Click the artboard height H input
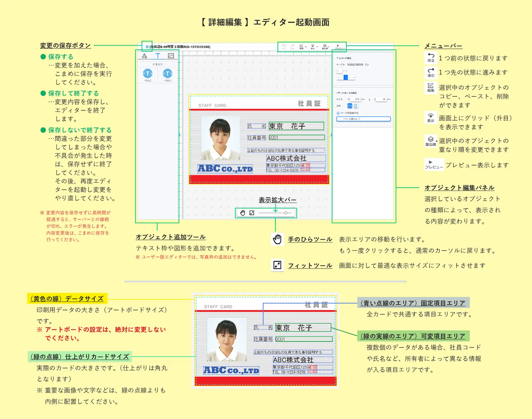This screenshot has width=532, height=419. 381,99
